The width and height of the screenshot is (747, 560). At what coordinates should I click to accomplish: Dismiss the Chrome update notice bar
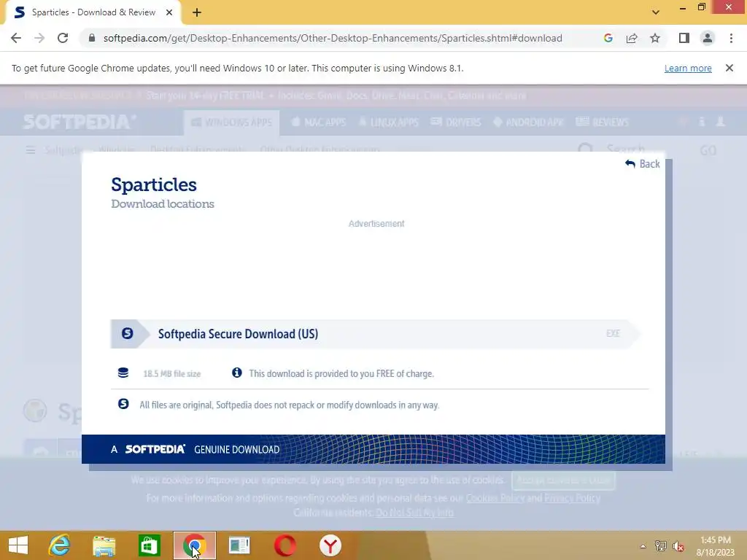729,68
